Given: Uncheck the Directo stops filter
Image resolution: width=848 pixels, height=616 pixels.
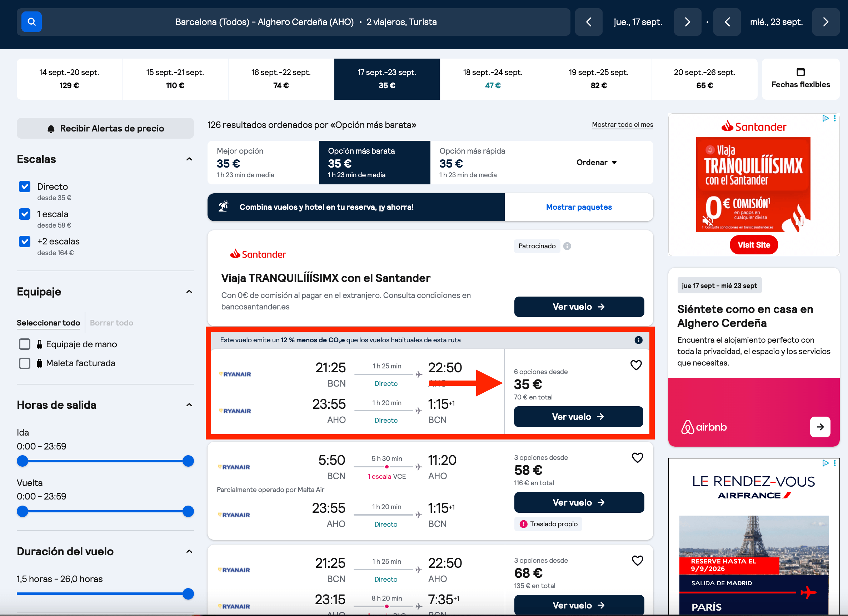Looking at the screenshot, I should click(x=25, y=186).
